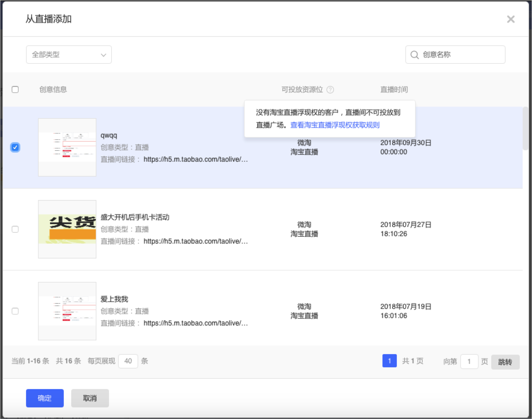The width and height of the screenshot is (532, 419).
Task: Click the 共 16 条 total count text
Action: tap(68, 361)
